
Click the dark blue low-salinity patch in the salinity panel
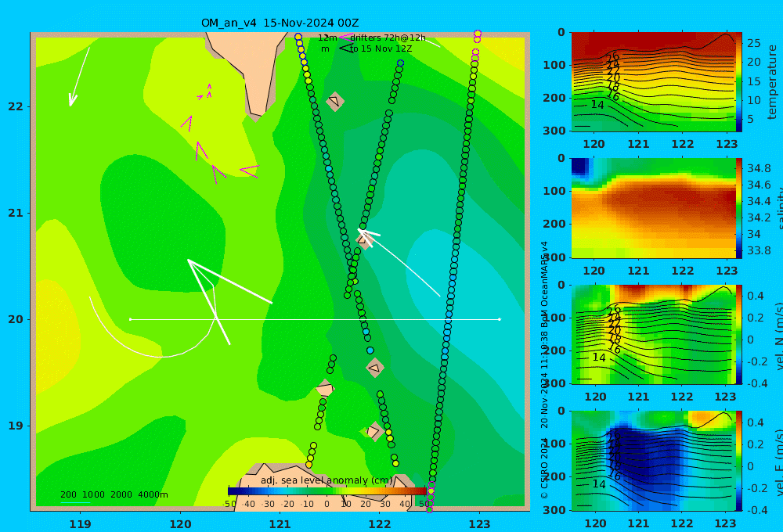580,167
